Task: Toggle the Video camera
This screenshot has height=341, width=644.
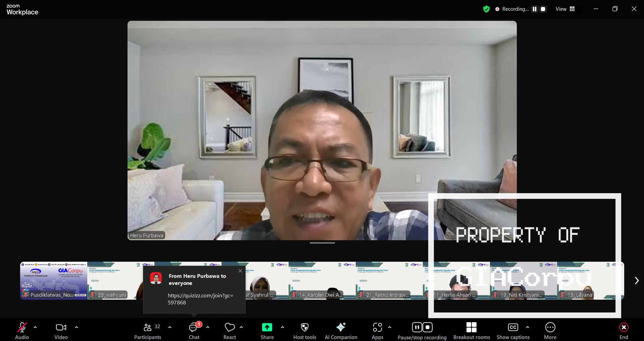Action: point(61,331)
